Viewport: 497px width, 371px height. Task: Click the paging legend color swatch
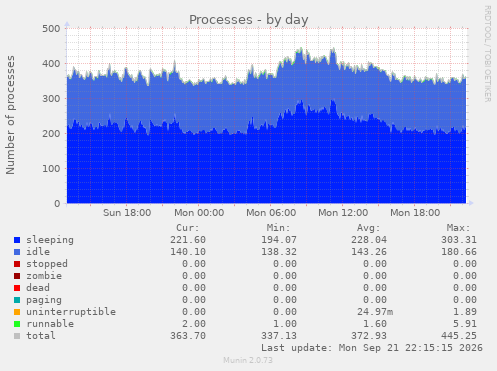pyautogui.click(x=17, y=300)
